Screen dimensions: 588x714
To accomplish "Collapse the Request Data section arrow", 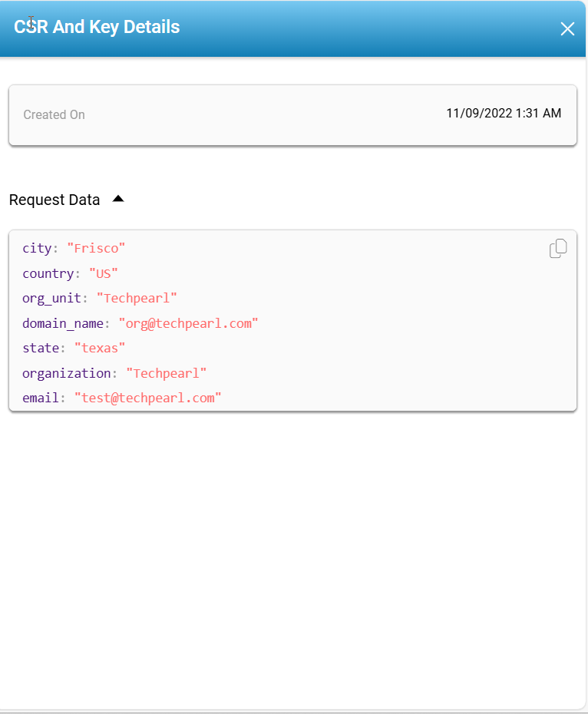I will [x=117, y=199].
